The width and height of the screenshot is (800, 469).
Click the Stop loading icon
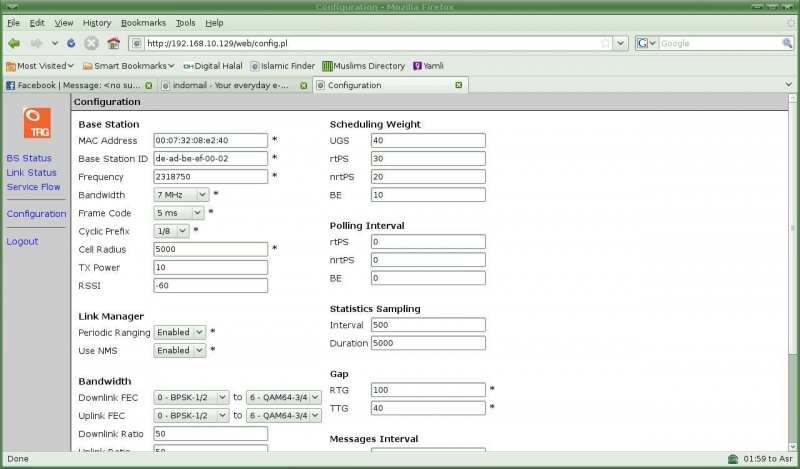pos(91,43)
